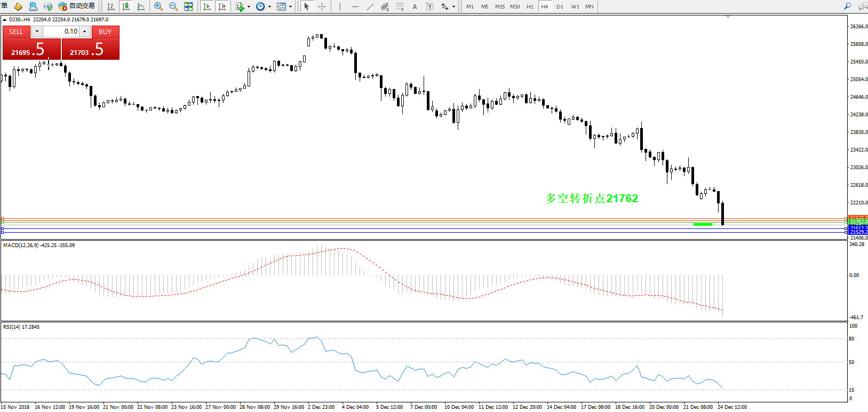The height and width of the screenshot is (412, 868).
Task: Pick the trendline drawing tool
Action: 370,6
